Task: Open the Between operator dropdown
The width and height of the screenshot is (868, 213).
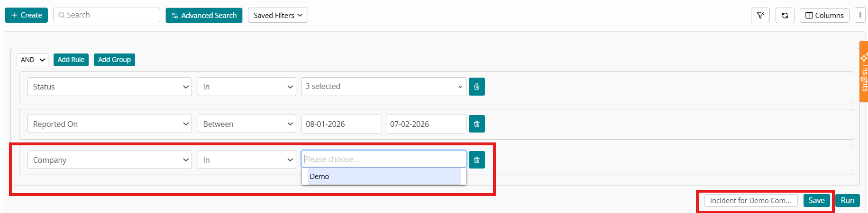Action: pos(247,124)
